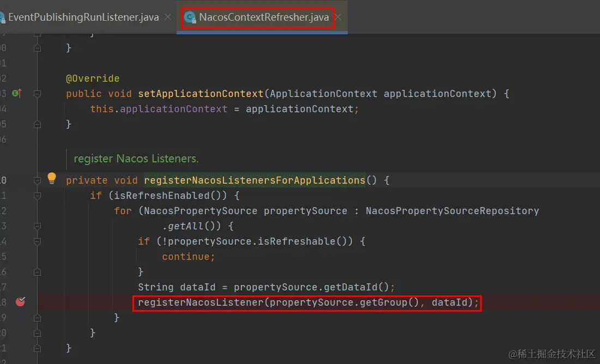Select the NacosContextRefresher.java tab
This screenshot has height=364, width=600.
tap(264, 17)
